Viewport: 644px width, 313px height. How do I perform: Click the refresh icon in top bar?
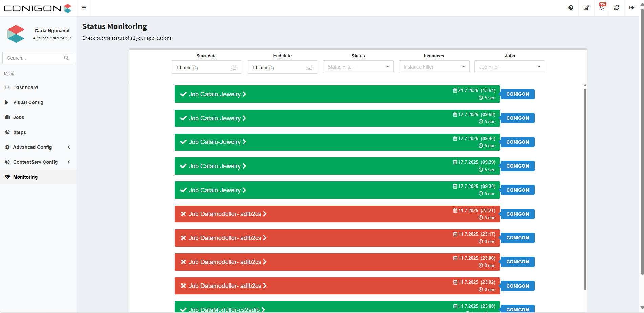tap(617, 8)
